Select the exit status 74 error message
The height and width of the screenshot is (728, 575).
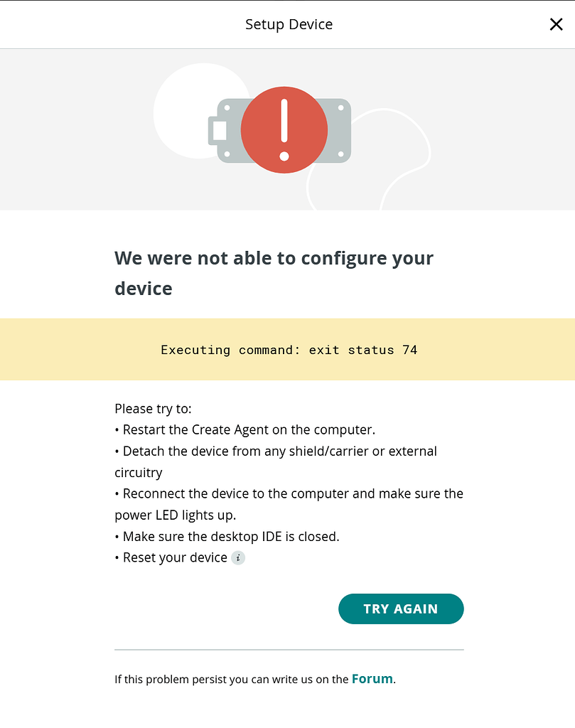289,350
